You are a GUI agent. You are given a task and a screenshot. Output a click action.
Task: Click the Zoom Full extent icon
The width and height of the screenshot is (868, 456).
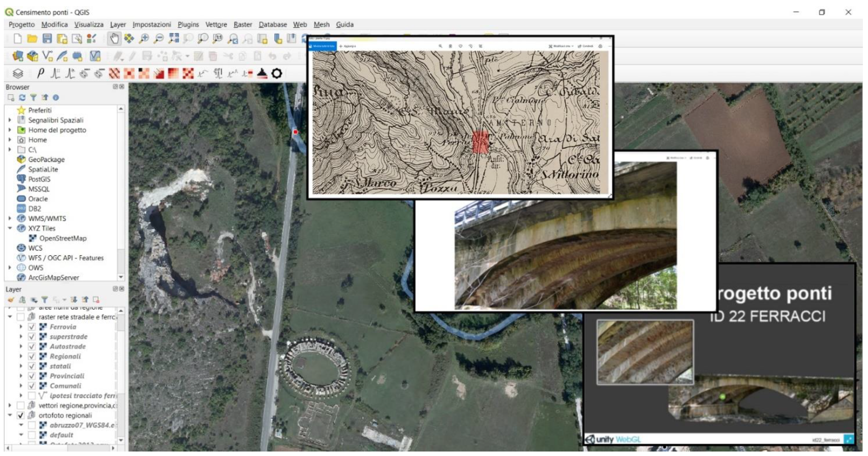[174, 39]
